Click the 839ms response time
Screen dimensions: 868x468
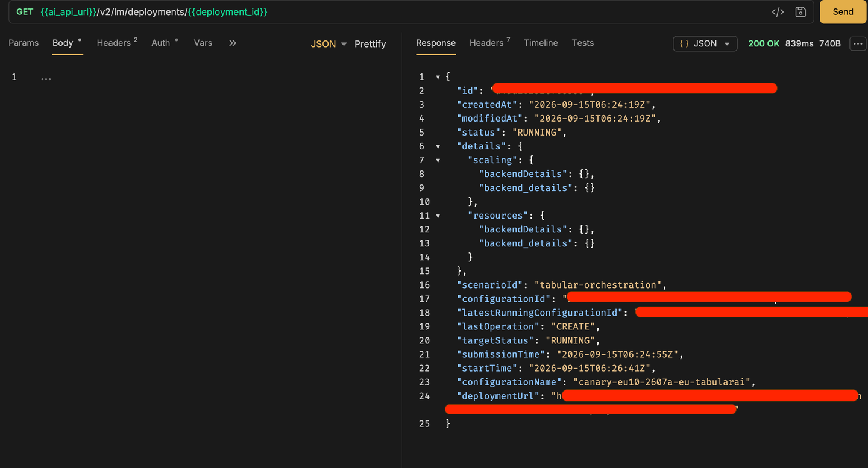(x=799, y=43)
